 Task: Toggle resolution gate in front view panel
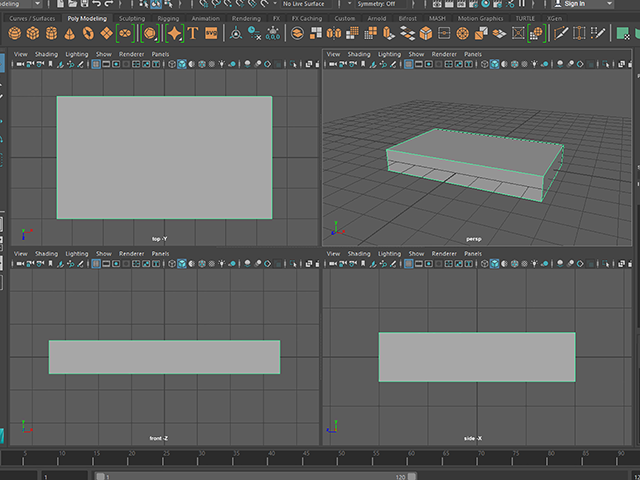coord(116,264)
